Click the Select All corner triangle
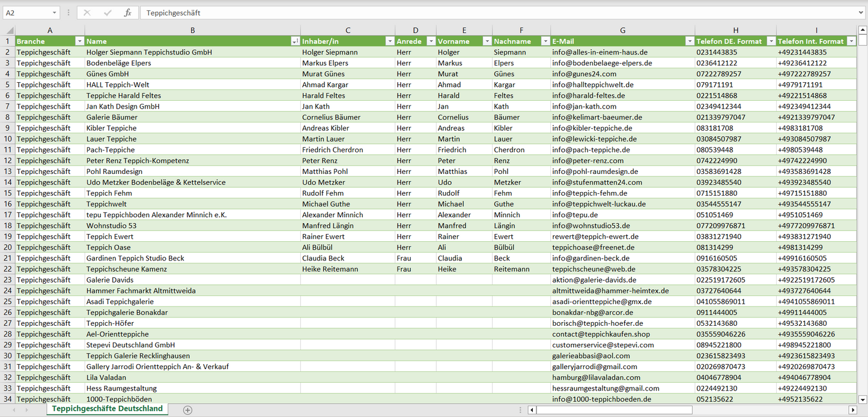The width and height of the screenshot is (868, 417). [x=9, y=30]
